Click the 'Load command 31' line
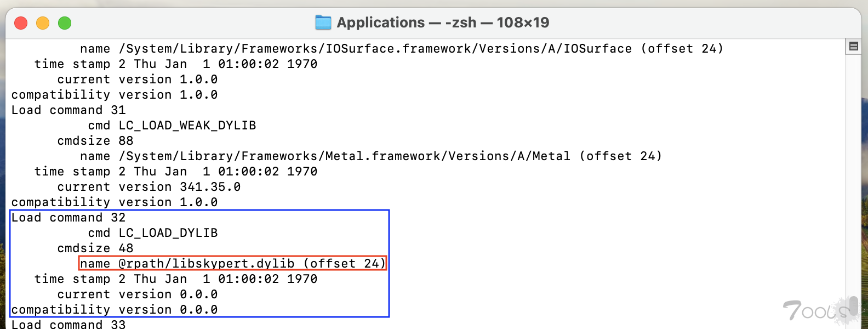868x329 pixels. click(68, 110)
